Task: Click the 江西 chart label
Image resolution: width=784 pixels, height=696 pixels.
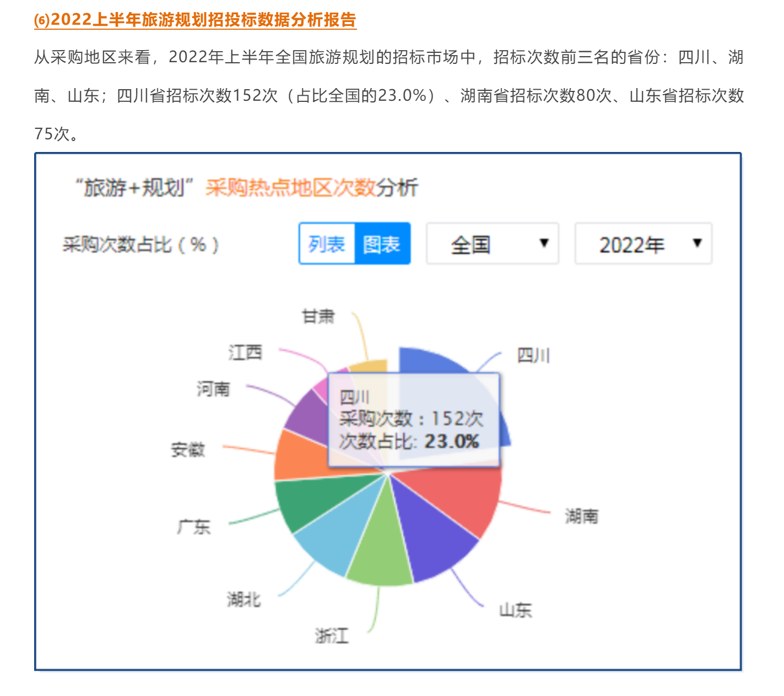Action: [245, 352]
